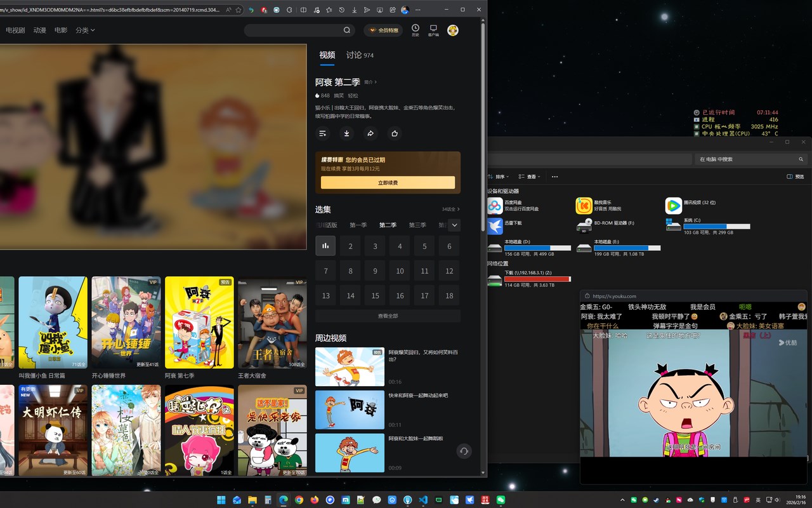
Task: Open the 下载 (\\192.168.3.1) (Z:) network drive
Action: pos(529,279)
